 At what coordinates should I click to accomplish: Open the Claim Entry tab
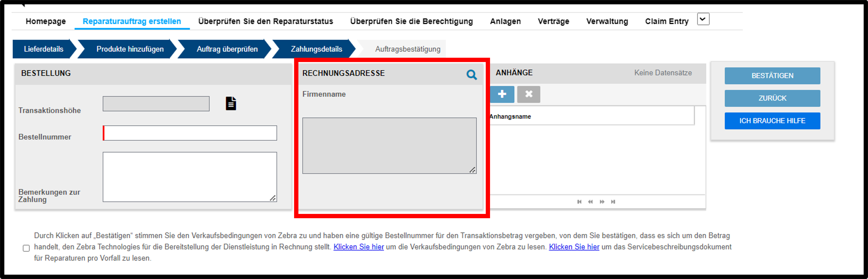point(667,21)
